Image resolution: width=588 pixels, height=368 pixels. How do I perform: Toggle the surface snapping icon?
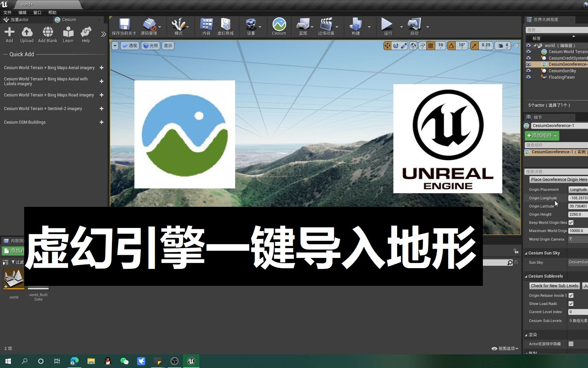click(422, 46)
